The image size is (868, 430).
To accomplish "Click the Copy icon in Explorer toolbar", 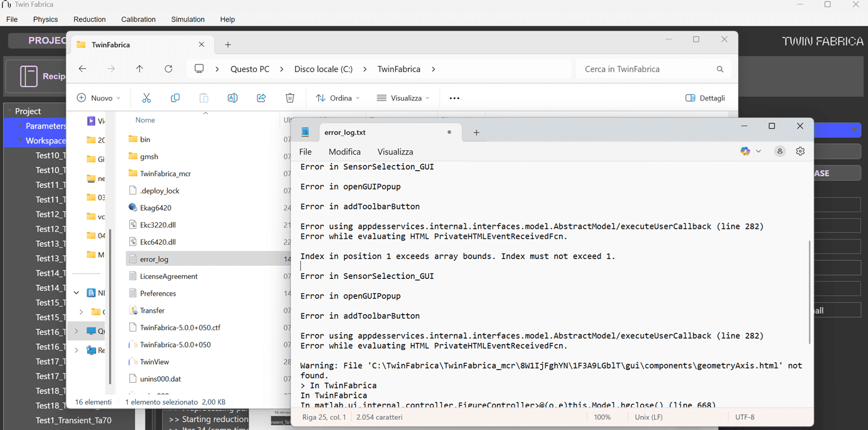I will [x=175, y=98].
